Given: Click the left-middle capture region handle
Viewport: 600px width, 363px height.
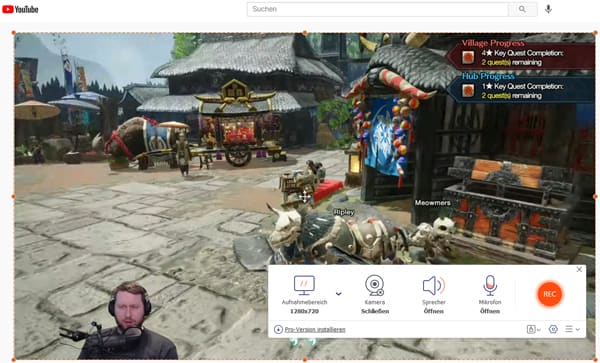Looking at the screenshot, I should (x=14, y=197).
